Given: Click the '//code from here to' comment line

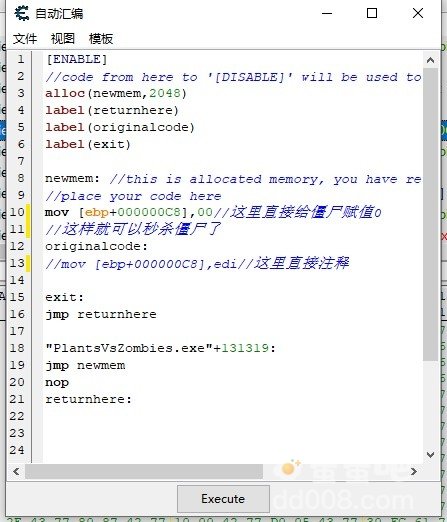Looking at the screenshot, I should (233, 77).
